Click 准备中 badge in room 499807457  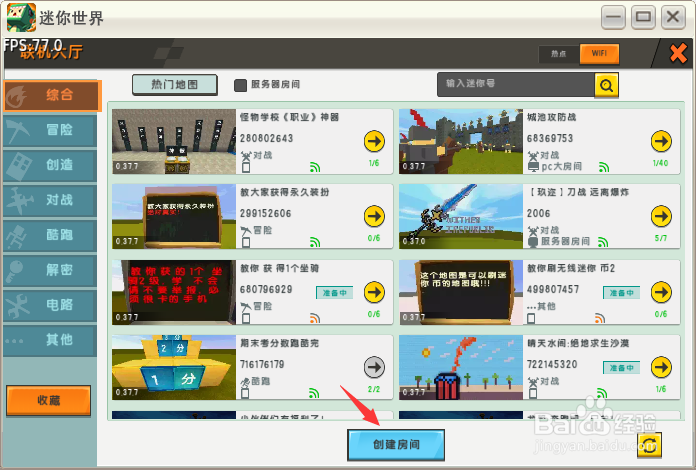[621, 293]
